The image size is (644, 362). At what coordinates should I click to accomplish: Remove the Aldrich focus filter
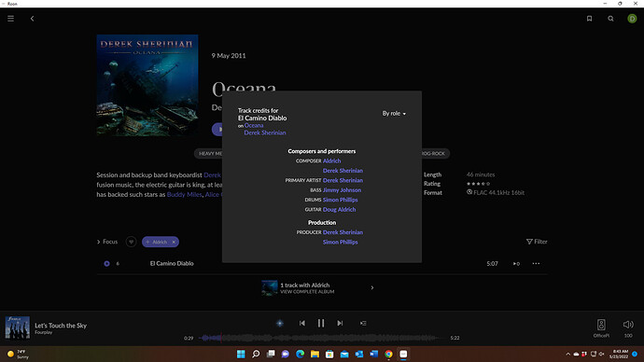pos(174,243)
